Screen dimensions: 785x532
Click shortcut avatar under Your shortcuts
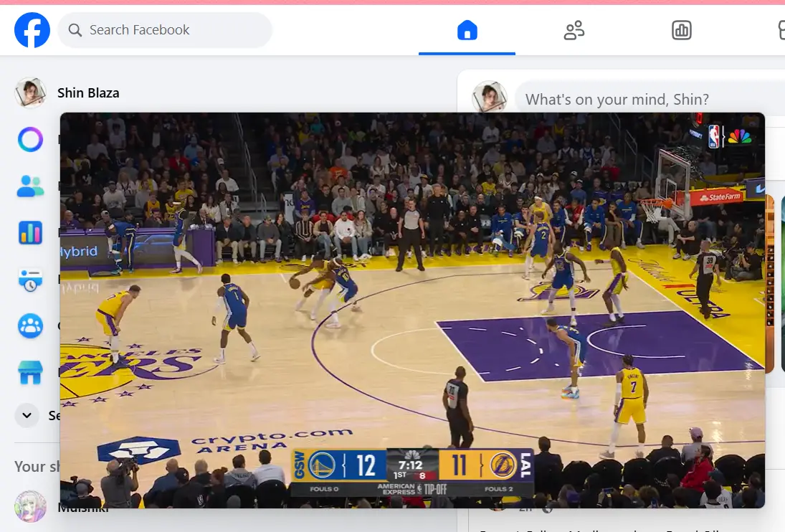pos(31,506)
